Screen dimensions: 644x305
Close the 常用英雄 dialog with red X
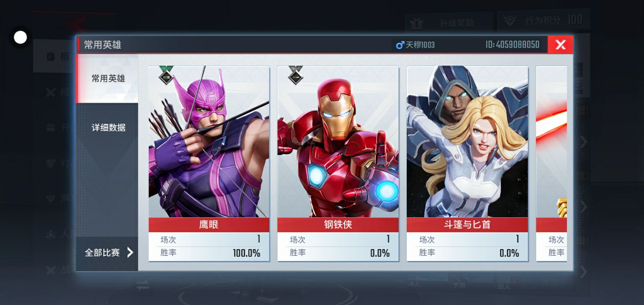(x=560, y=44)
